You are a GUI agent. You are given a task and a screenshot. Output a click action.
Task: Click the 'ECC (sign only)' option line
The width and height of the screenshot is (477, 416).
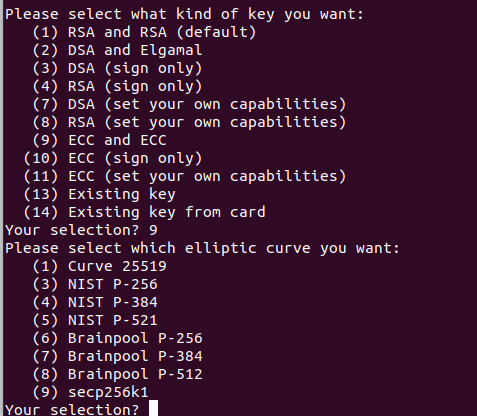click(113, 158)
